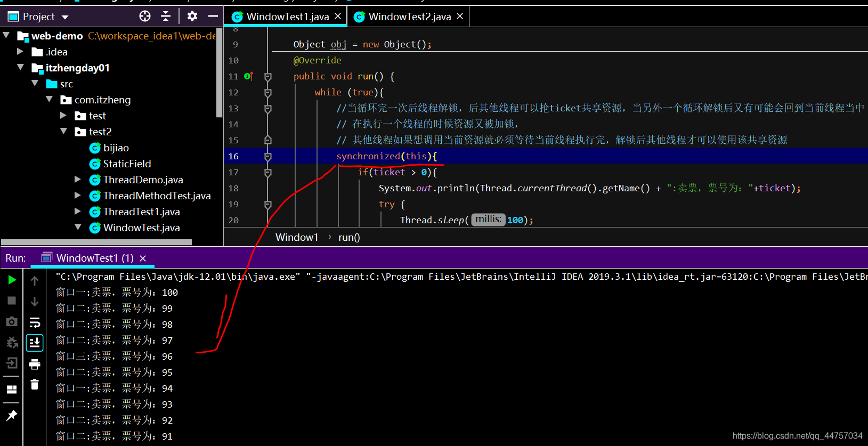Screen dimensions: 868x446
Task: Jump up the stack trace arrow
Action: click(35, 280)
